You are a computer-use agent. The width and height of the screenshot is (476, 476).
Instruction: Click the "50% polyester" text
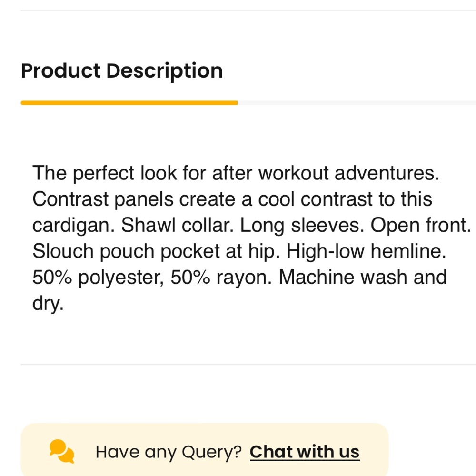tap(98, 278)
